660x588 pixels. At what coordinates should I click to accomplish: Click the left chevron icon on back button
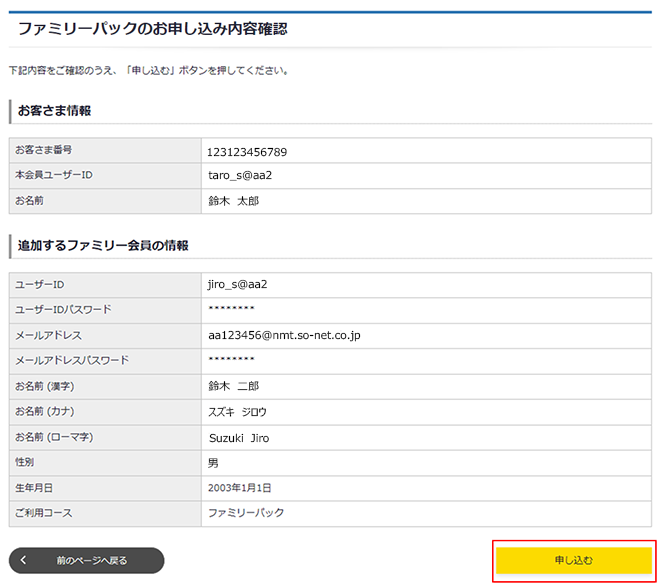click(24, 561)
